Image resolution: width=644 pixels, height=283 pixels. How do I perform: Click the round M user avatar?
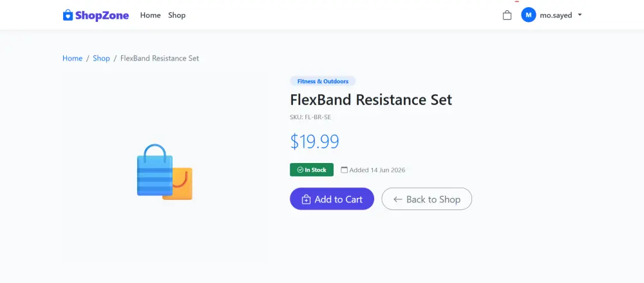pos(529,15)
